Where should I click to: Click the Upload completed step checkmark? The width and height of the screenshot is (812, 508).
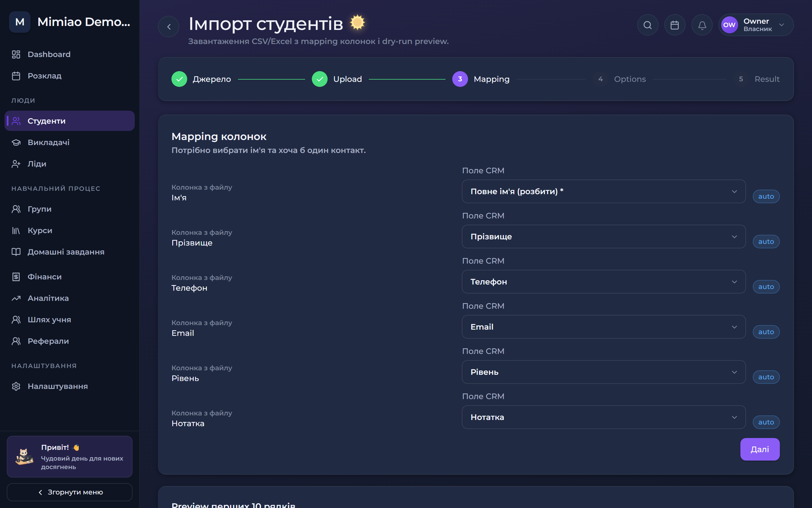319,79
